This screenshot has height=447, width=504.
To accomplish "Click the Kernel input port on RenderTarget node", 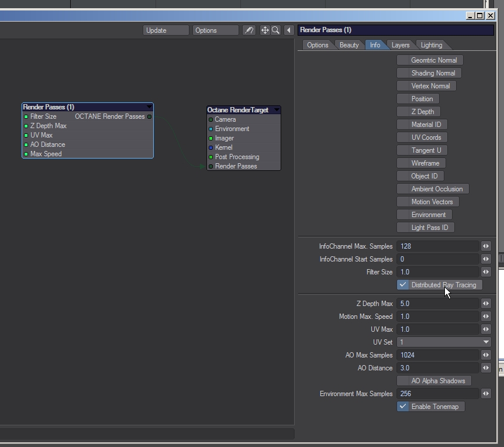I will 211,147.
